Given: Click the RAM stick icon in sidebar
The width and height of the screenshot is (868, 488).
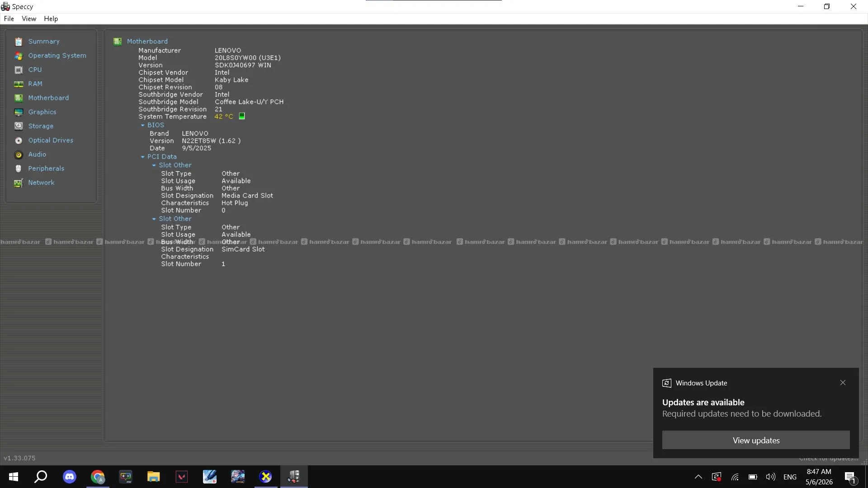Looking at the screenshot, I should click(19, 84).
